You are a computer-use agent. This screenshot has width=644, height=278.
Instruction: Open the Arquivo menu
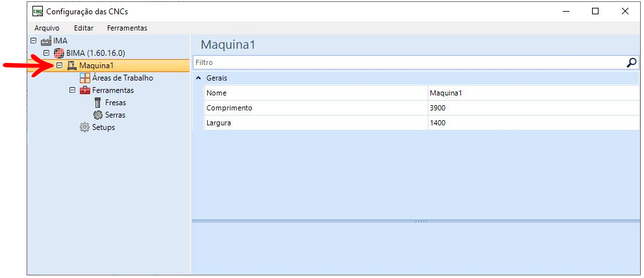pos(47,28)
